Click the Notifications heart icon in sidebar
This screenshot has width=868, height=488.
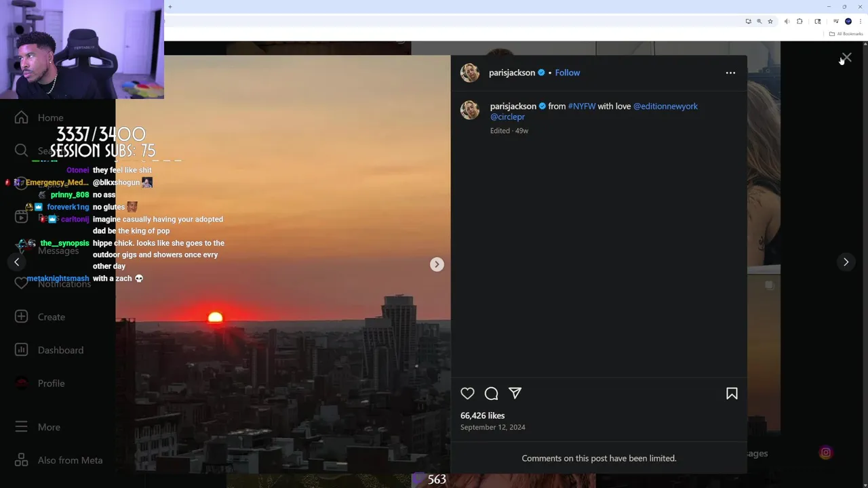point(21,283)
